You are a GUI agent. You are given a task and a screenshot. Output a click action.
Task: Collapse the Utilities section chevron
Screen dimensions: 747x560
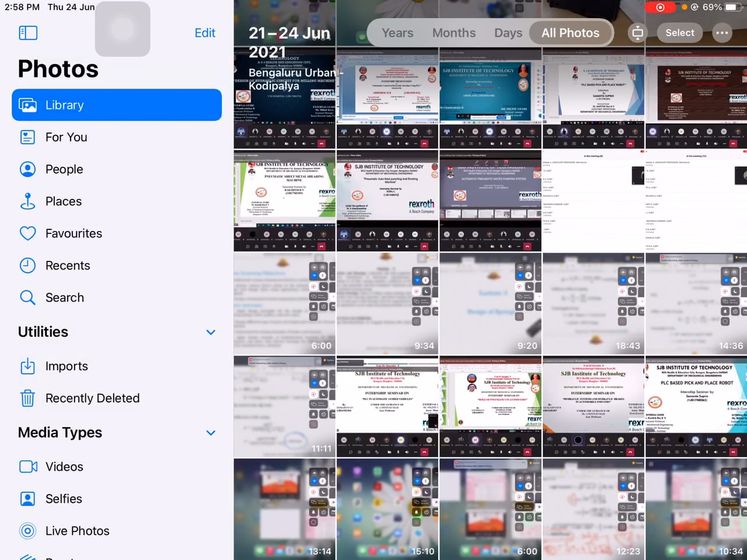point(211,332)
